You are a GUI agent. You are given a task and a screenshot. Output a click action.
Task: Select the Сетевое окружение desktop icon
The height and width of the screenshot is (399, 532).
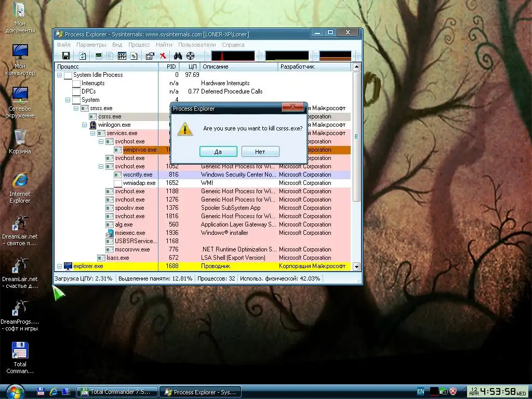point(20,102)
